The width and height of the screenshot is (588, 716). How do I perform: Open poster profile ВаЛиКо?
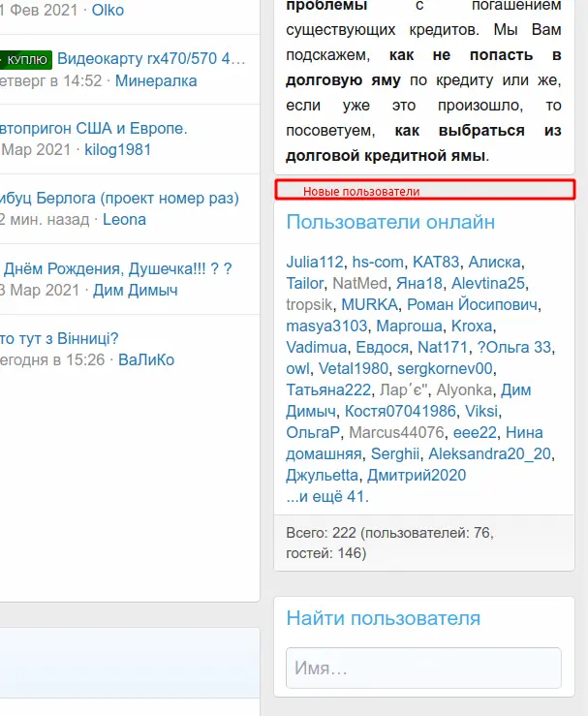click(x=146, y=359)
